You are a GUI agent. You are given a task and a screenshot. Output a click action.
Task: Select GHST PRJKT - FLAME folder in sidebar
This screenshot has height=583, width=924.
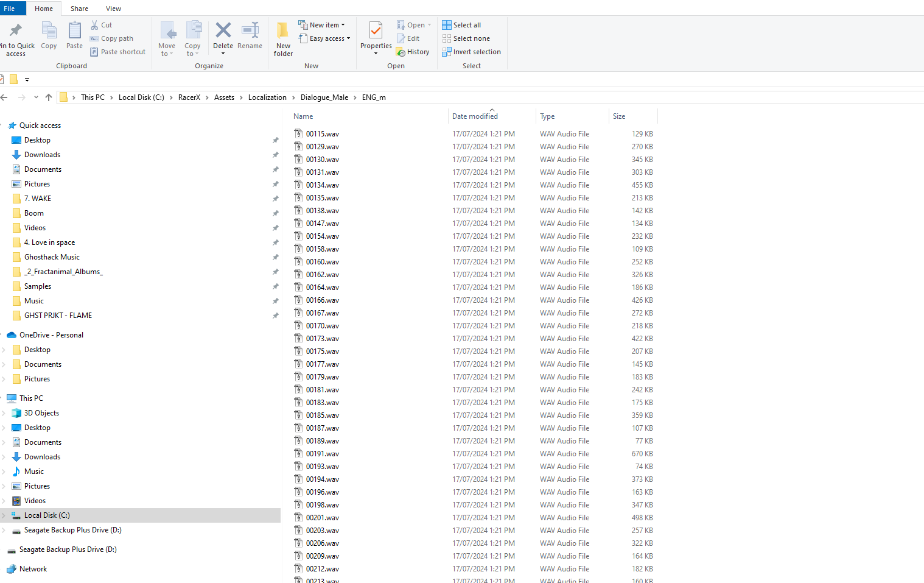[x=58, y=316]
